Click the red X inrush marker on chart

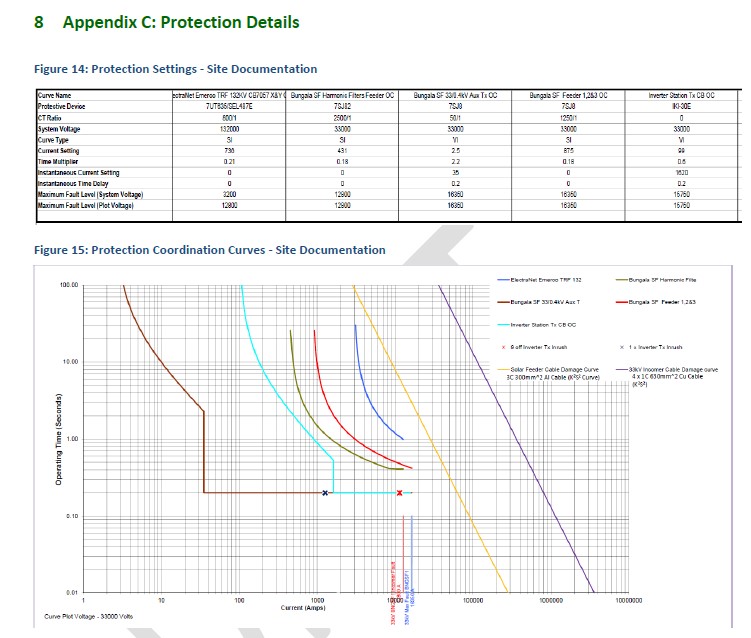400,493
